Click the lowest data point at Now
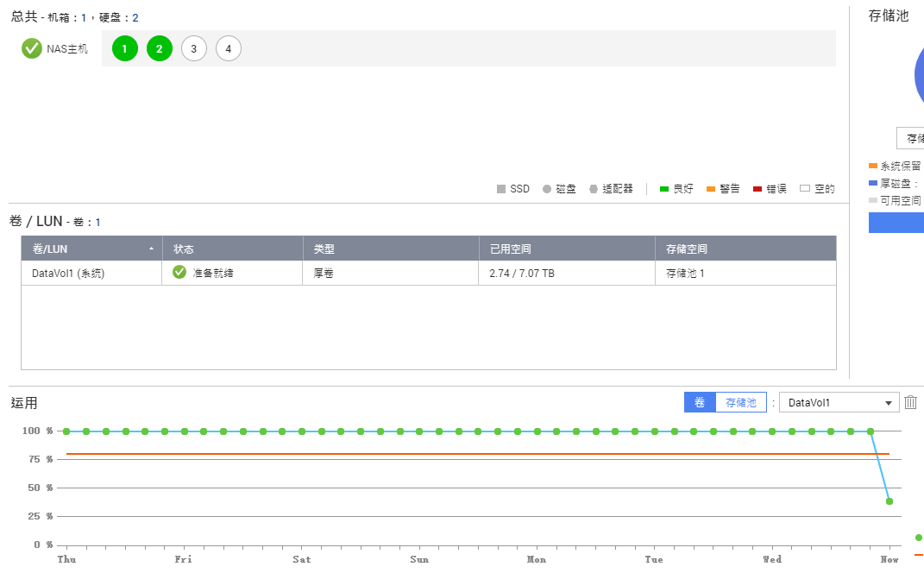Viewport: 924px width, 573px height. coord(889,501)
